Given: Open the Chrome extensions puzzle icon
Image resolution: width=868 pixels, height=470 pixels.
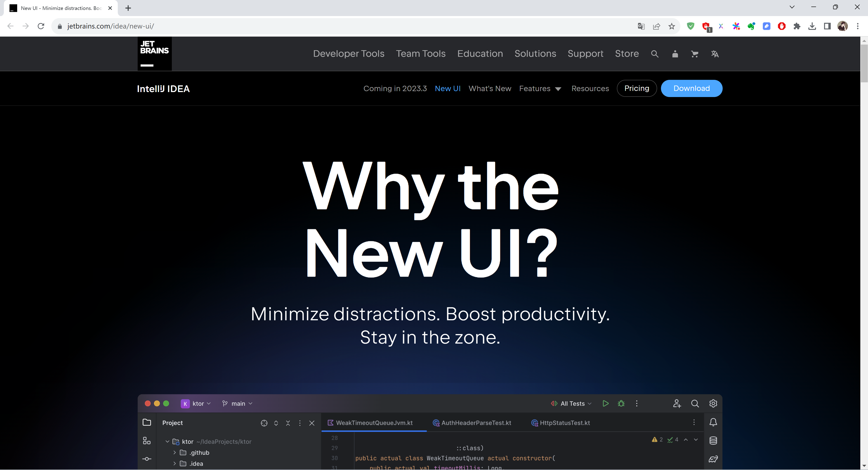Looking at the screenshot, I should (797, 26).
